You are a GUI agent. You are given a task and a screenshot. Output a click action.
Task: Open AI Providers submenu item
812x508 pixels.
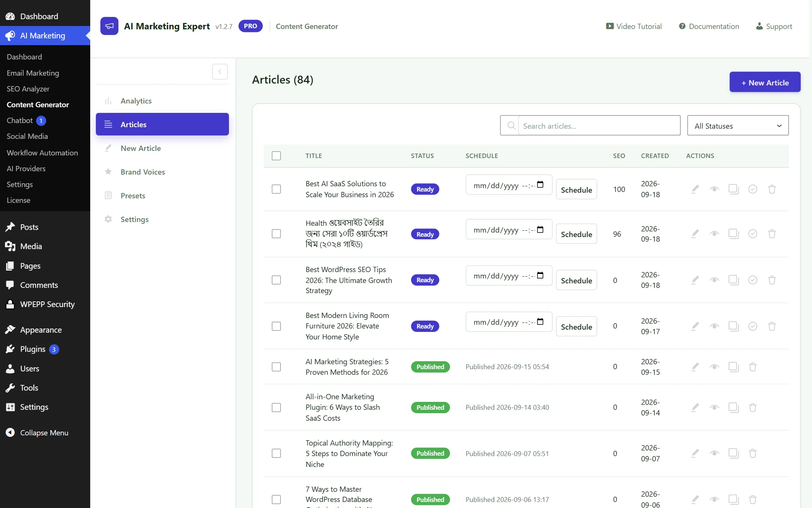point(45,169)
